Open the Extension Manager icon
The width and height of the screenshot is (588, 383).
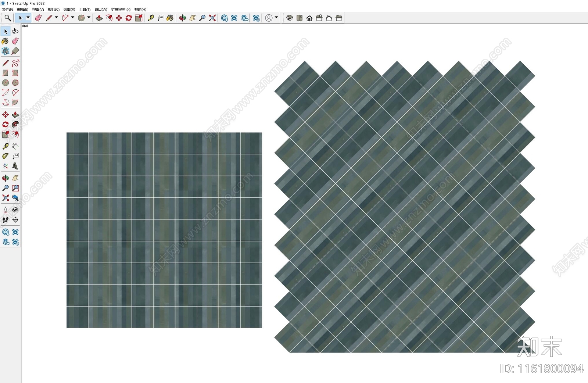point(257,18)
